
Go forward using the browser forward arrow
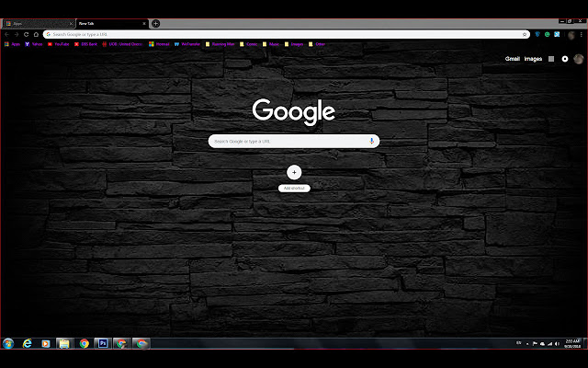point(17,34)
